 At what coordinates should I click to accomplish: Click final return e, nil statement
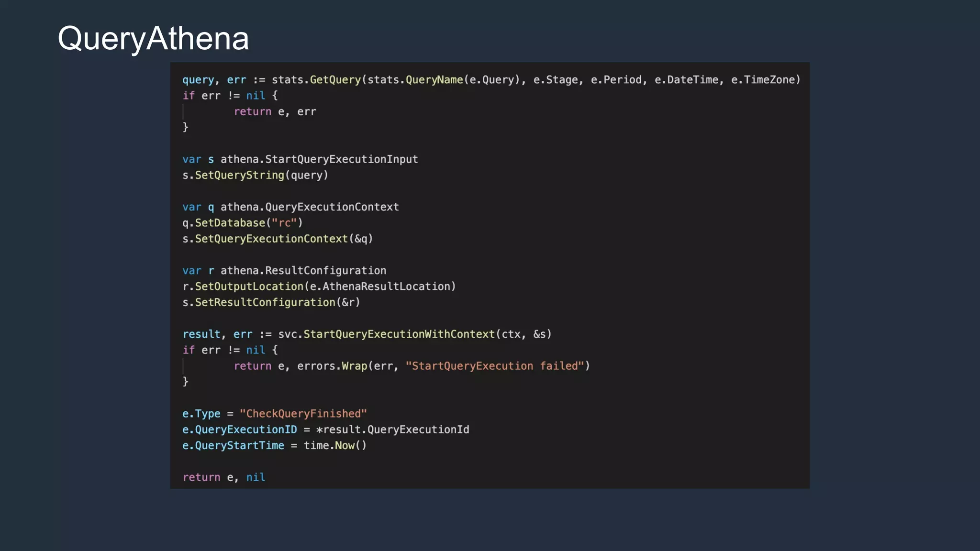(x=223, y=477)
